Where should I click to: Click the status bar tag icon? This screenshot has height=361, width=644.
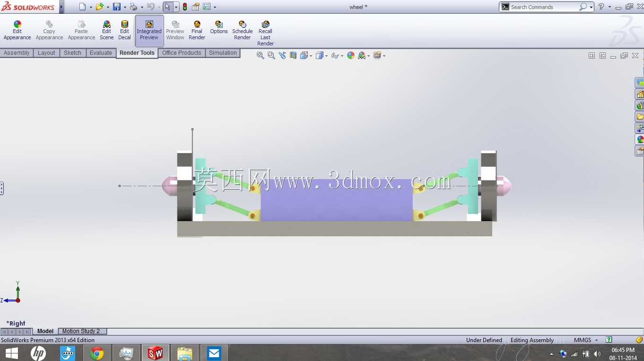[639, 340]
